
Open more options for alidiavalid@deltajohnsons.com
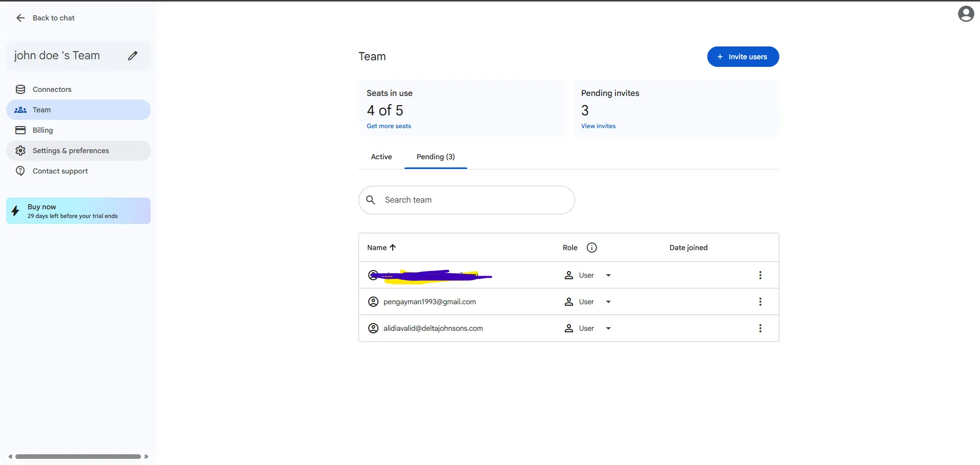click(760, 328)
